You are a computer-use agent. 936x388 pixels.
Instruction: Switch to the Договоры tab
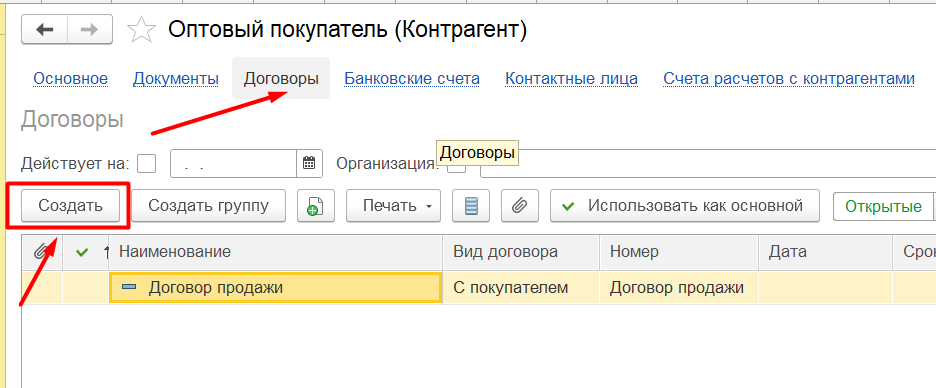pyautogui.click(x=281, y=78)
